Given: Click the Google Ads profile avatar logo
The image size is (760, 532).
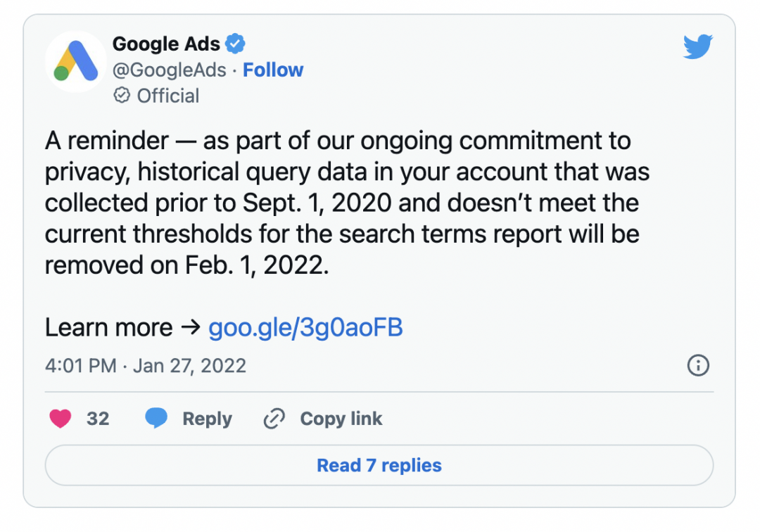Looking at the screenshot, I should click(x=76, y=61).
